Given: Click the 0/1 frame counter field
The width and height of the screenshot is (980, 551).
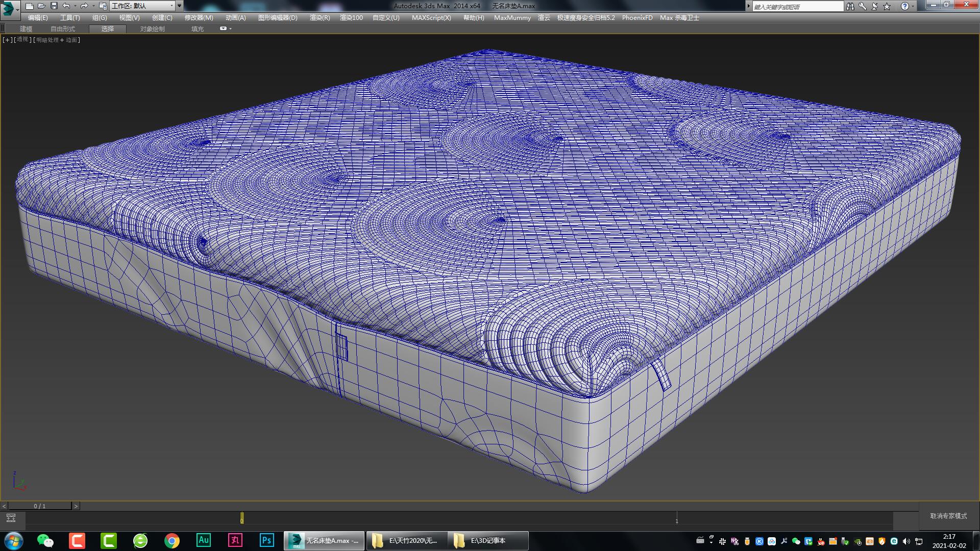Looking at the screenshot, I should tap(40, 506).
